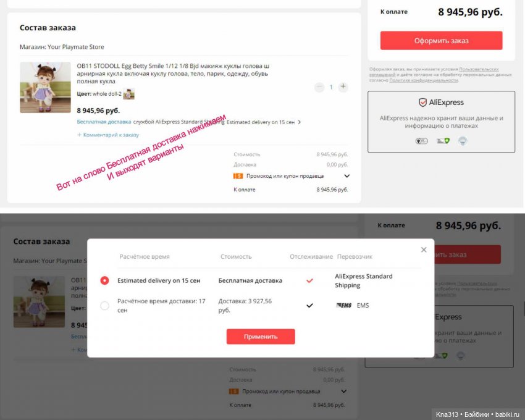Decrease quantity with the minus icon
This screenshot has height=420, width=525.
(x=319, y=87)
